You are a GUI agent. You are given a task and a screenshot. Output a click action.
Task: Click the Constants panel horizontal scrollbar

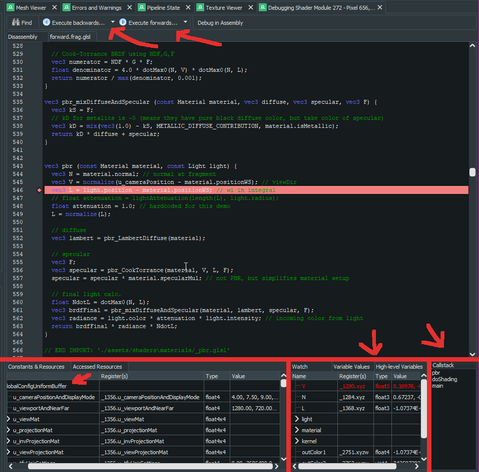click(x=151, y=466)
